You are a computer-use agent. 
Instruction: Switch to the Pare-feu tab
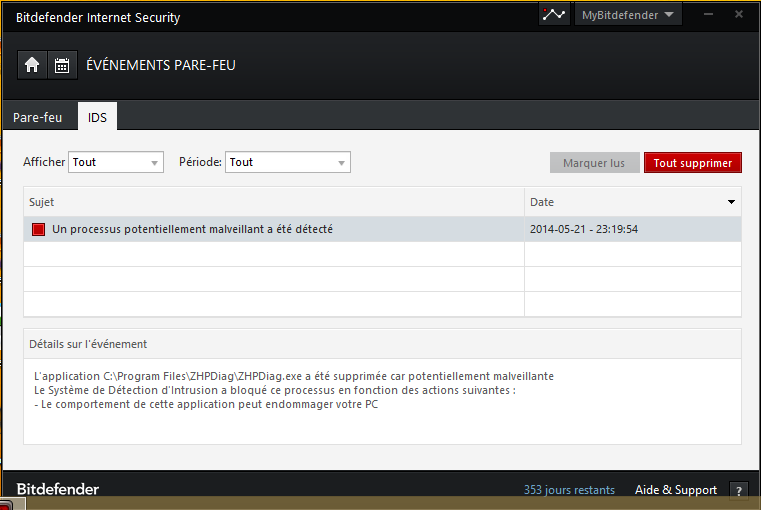38,117
